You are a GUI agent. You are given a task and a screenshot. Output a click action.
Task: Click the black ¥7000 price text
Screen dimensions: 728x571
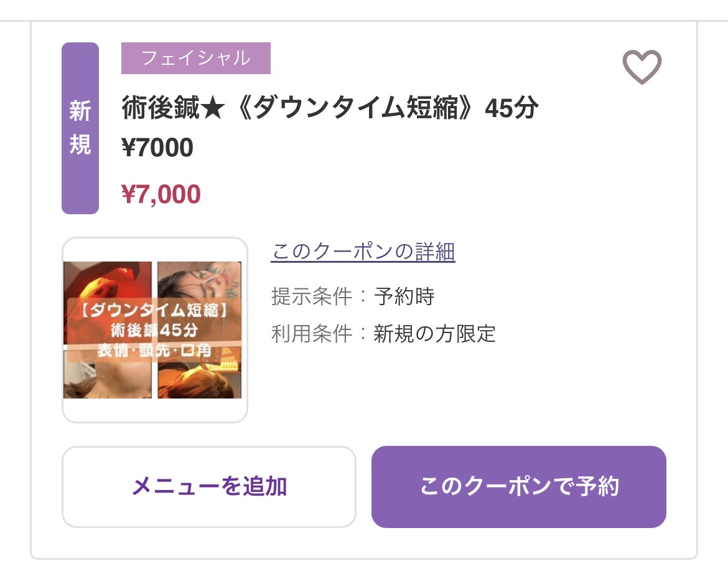coord(158,148)
